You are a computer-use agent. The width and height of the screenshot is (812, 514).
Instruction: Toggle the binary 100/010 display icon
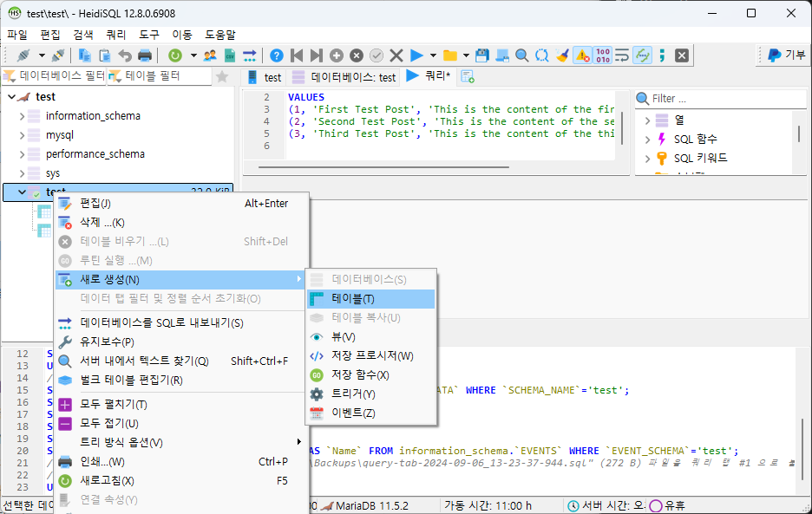[603, 55]
